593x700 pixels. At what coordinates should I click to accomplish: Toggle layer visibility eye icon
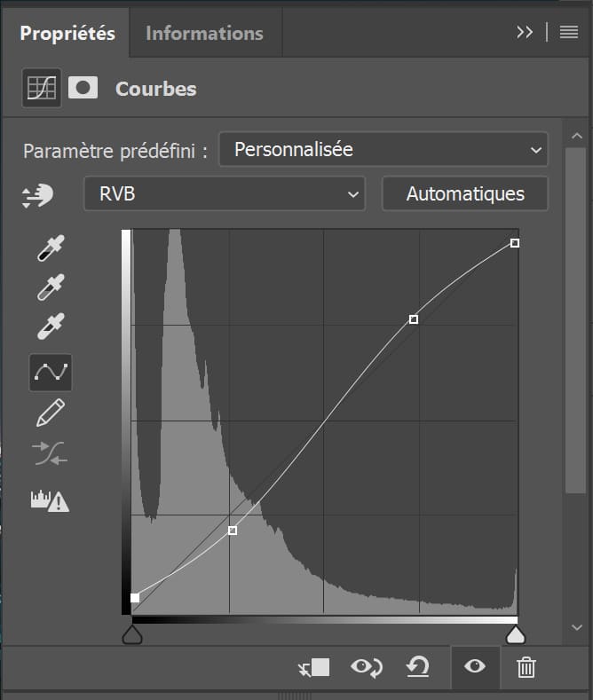(475, 666)
